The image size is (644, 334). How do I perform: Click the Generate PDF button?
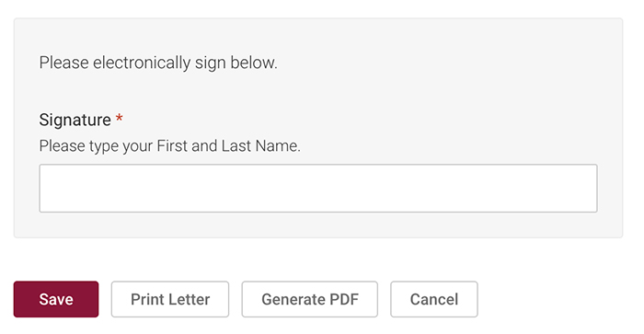click(x=310, y=299)
